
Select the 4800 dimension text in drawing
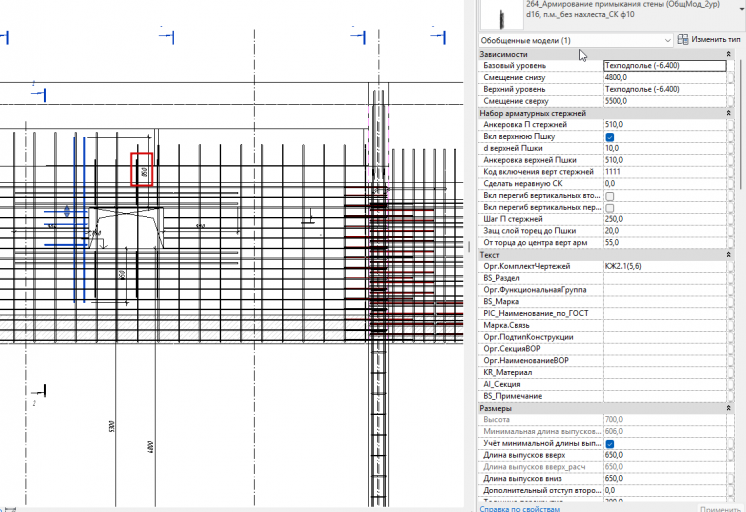[150, 447]
